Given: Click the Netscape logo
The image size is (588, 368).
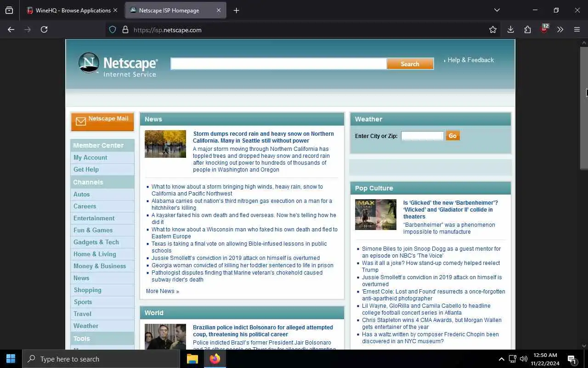Looking at the screenshot, I should click(x=118, y=64).
